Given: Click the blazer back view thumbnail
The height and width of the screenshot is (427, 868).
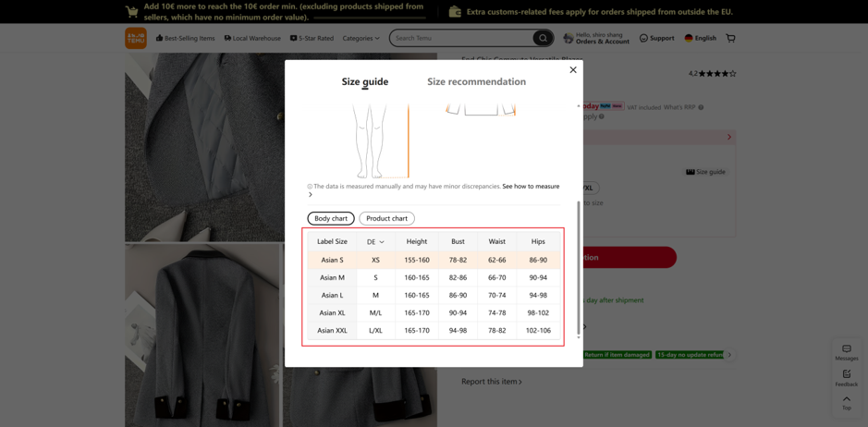Looking at the screenshot, I should 202,335.
